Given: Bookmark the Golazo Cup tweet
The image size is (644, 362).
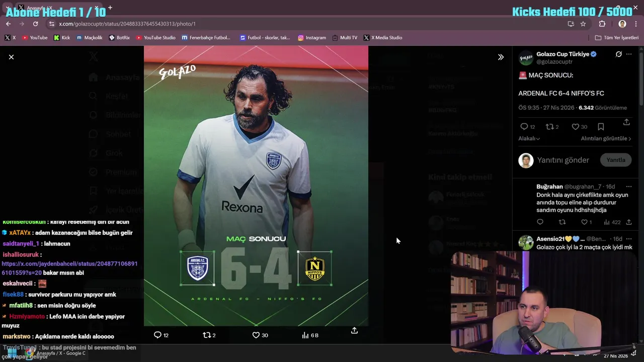Looking at the screenshot, I should (601, 127).
